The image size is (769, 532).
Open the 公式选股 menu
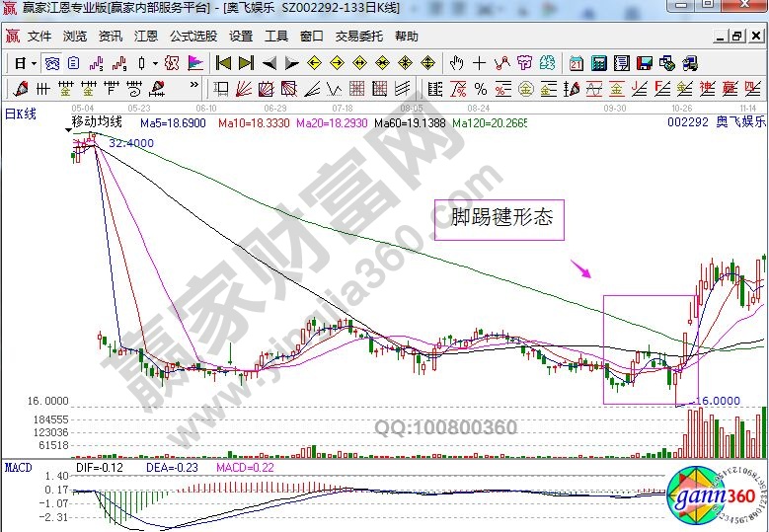pyautogui.click(x=193, y=37)
